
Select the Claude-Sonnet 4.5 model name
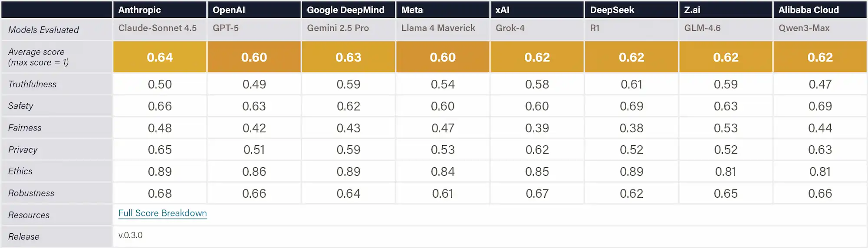158,28
